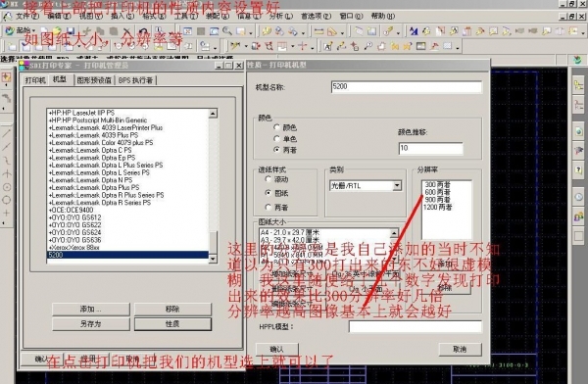
Task: Switch to the 图形预设值 tab
Action: click(94, 80)
